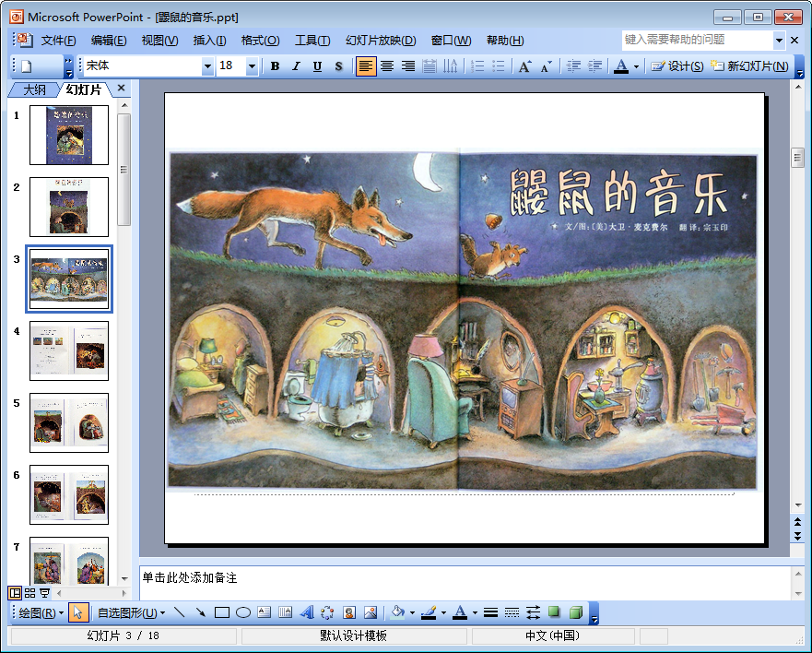This screenshot has height=653, width=812.
Task: Toggle bold formatting
Action: [x=275, y=66]
